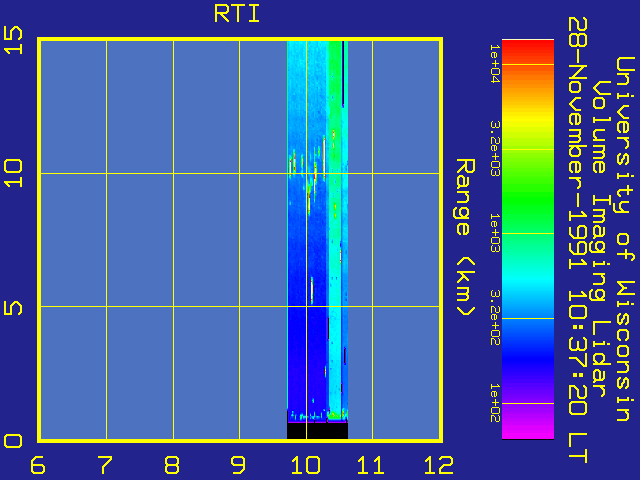Click the University of Wisconsin title text
Screen dimensions: 640x480
[x=625, y=239]
